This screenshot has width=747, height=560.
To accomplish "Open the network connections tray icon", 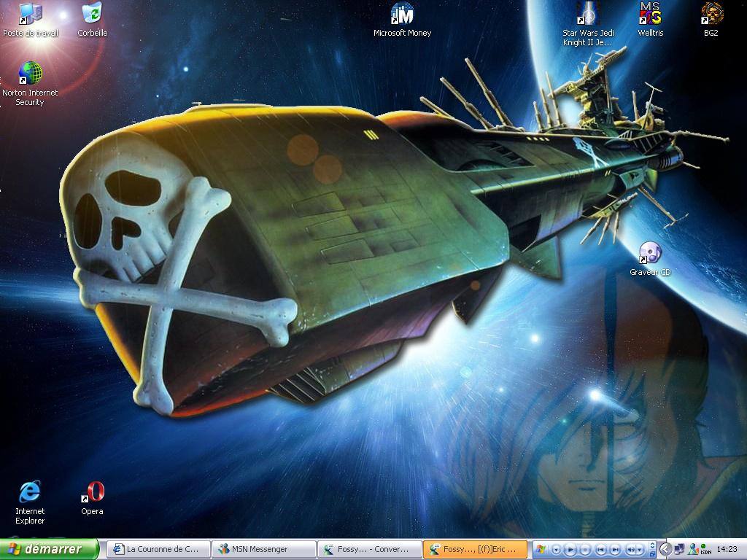I will (x=679, y=550).
